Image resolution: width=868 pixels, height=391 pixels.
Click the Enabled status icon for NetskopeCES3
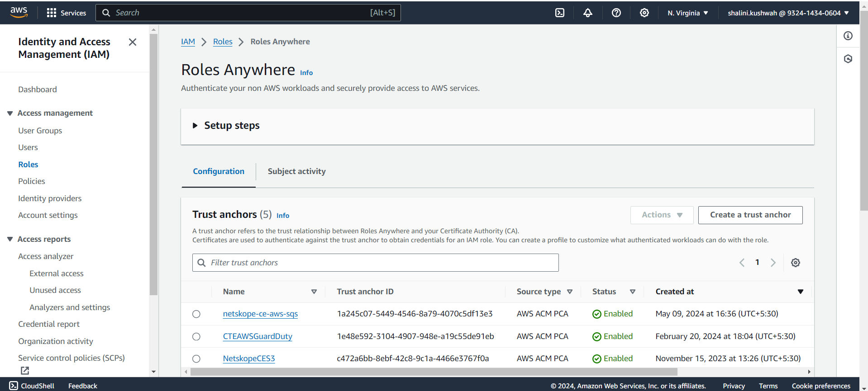click(x=596, y=359)
